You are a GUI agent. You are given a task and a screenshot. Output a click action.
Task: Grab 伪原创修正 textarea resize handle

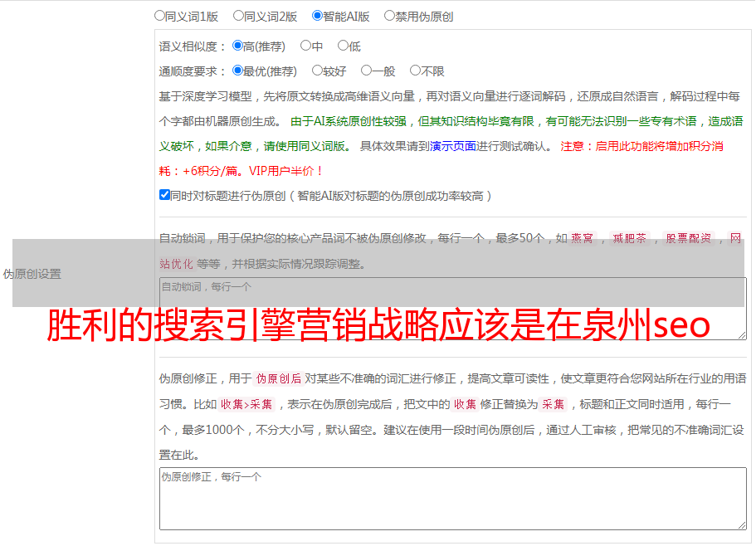(742, 526)
